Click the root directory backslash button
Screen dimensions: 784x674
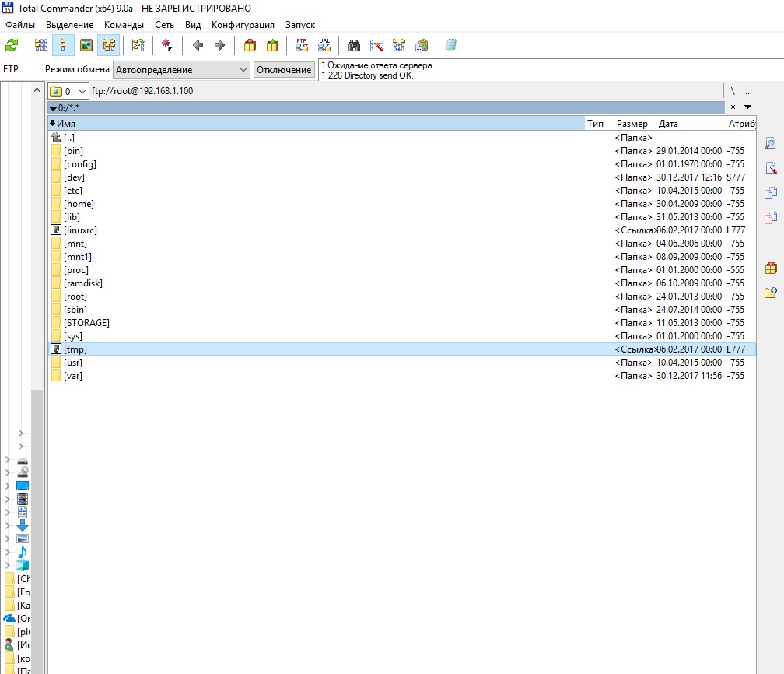733,91
